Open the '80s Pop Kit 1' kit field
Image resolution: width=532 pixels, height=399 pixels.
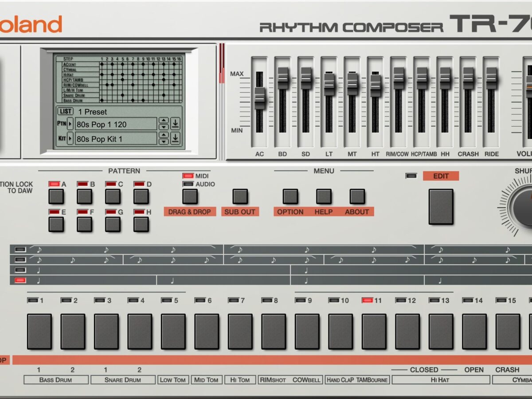point(116,139)
